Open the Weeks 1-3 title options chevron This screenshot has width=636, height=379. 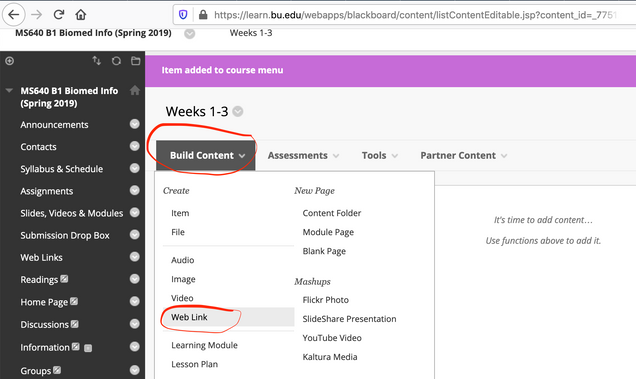point(238,111)
